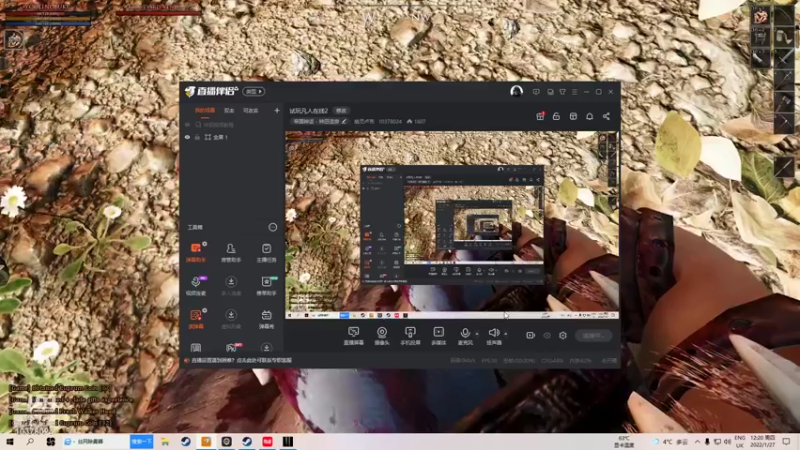Download the multi-person co-stream tool
This screenshot has height=450, width=800.
coord(231,286)
